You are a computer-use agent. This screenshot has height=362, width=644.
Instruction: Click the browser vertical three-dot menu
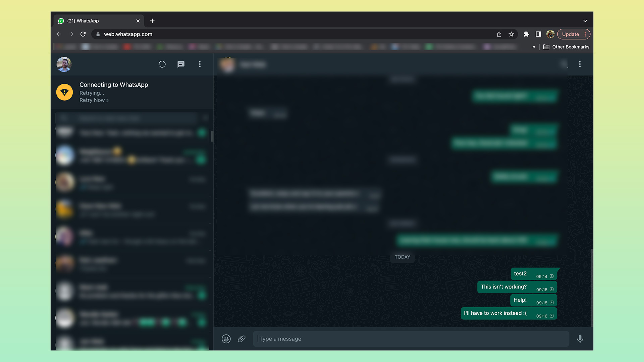point(585,34)
